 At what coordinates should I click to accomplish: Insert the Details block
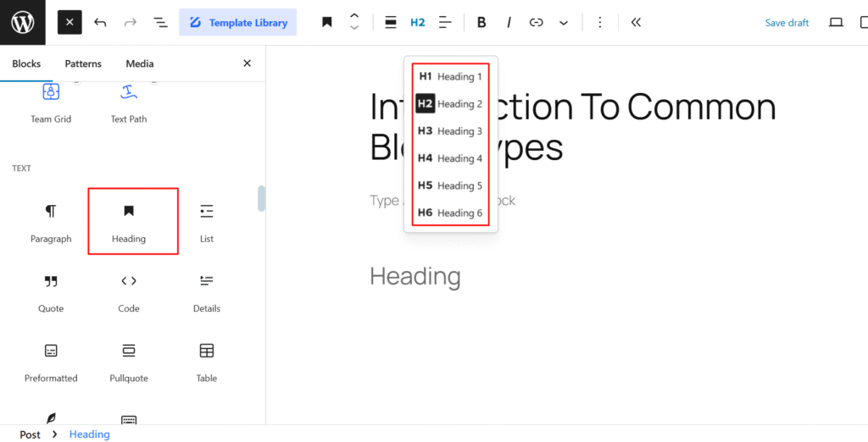[207, 292]
